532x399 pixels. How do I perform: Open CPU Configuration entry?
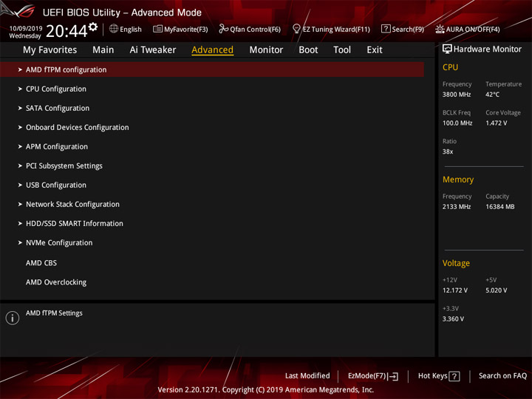click(56, 89)
